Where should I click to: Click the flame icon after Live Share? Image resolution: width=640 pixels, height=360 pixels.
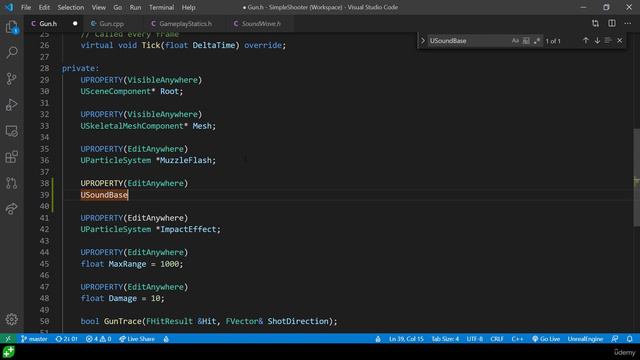(x=166, y=339)
